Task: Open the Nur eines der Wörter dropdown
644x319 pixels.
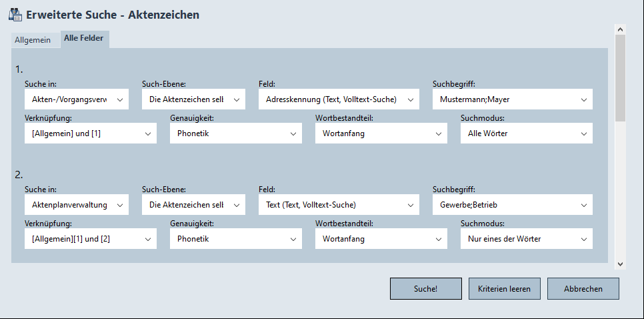Action: [526, 239]
